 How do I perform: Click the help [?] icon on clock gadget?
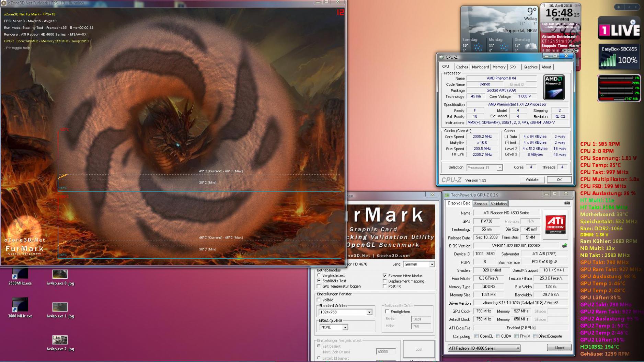(x=543, y=5)
